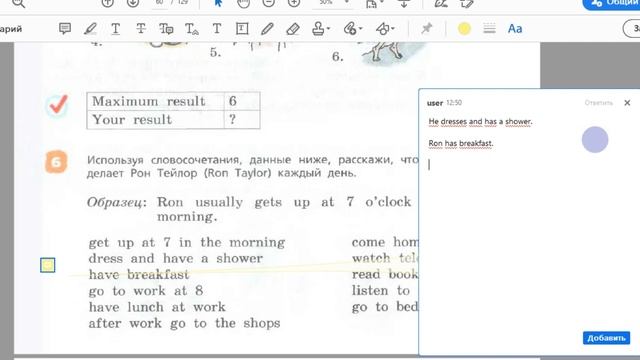Click comment text 'Ron has breakfast.'
This screenshot has height=360, width=640.
tap(461, 143)
